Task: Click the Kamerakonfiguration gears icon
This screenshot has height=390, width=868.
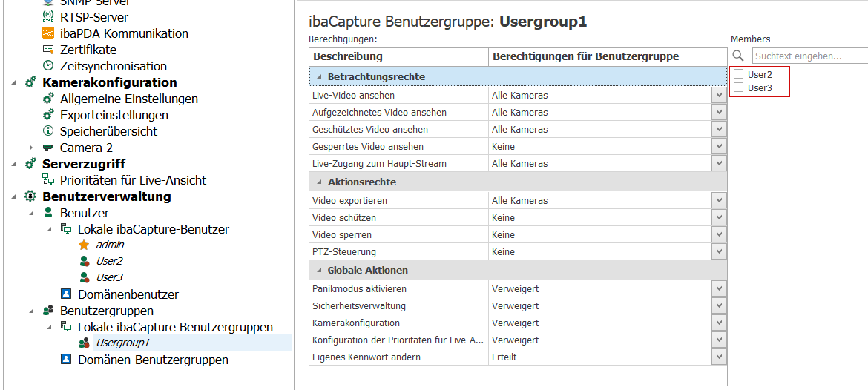Action: coord(30,82)
